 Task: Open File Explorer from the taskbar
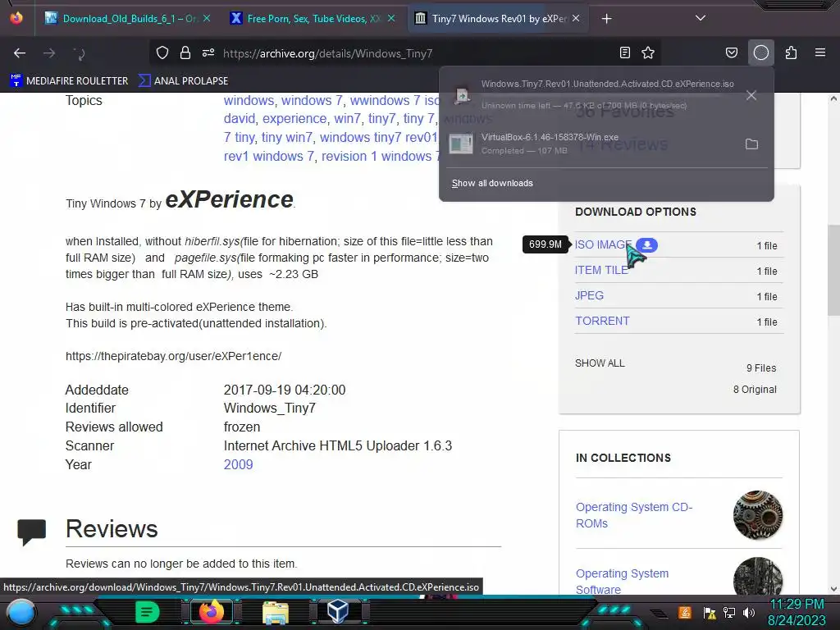tap(276, 612)
